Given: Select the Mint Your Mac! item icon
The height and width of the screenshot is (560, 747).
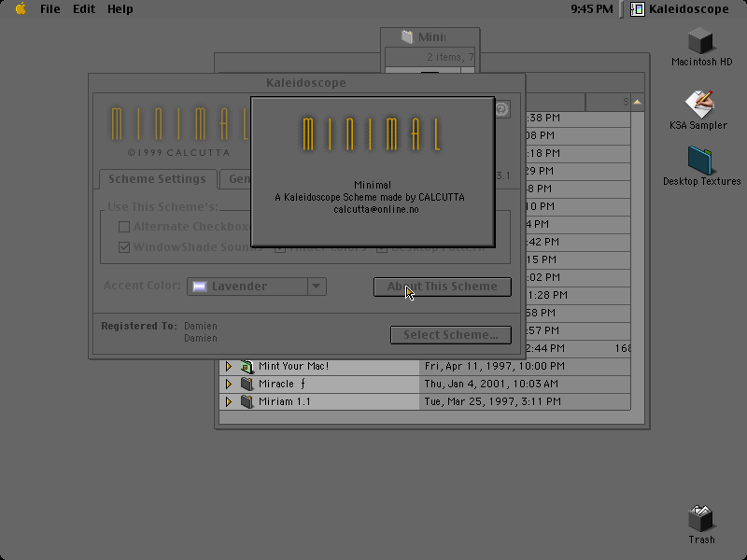Looking at the screenshot, I should [x=247, y=366].
